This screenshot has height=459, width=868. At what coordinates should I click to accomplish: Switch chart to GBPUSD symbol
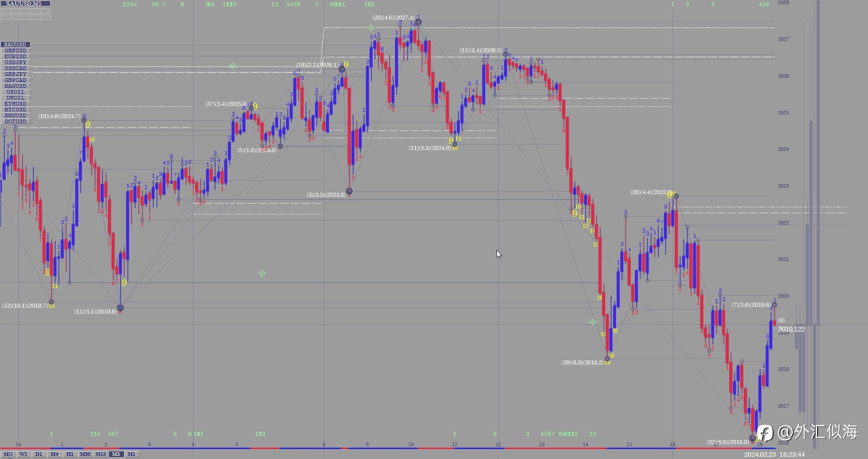15,50
